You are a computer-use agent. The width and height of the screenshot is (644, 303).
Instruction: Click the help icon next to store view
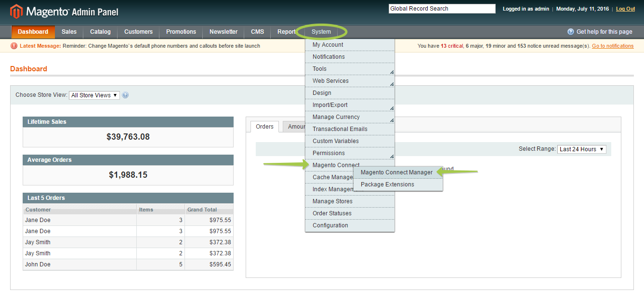click(x=125, y=95)
